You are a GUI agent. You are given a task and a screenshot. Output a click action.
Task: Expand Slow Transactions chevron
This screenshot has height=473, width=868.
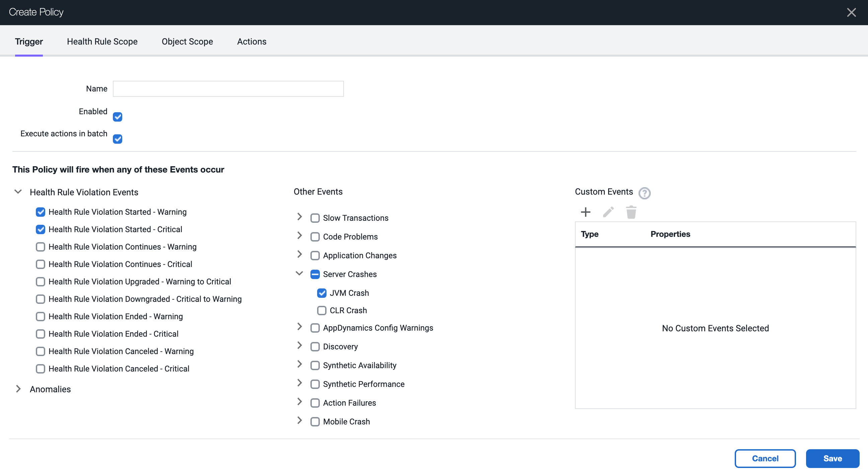[x=300, y=217]
